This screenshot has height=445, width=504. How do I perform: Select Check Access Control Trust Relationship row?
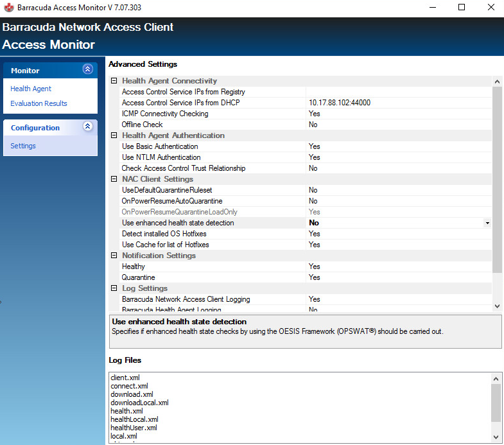tap(305, 168)
